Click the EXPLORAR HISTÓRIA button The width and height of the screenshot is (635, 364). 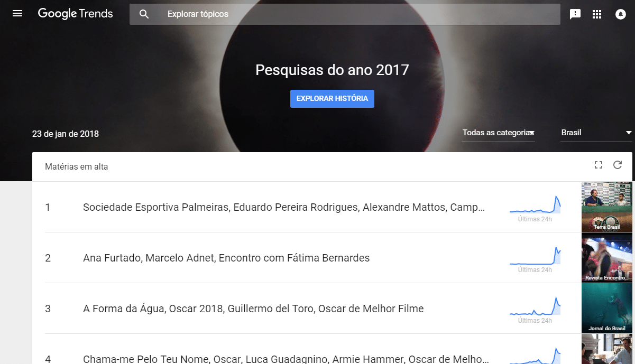click(332, 99)
